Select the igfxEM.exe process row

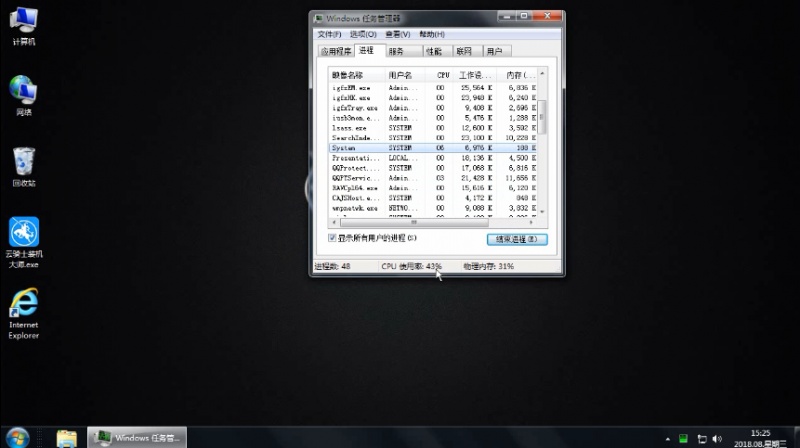(433, 88)
